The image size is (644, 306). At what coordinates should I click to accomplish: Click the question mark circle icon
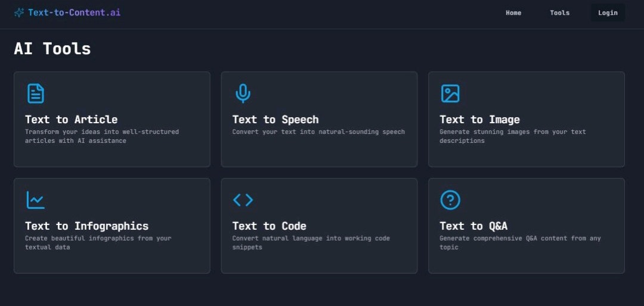[x=450, y=200]
